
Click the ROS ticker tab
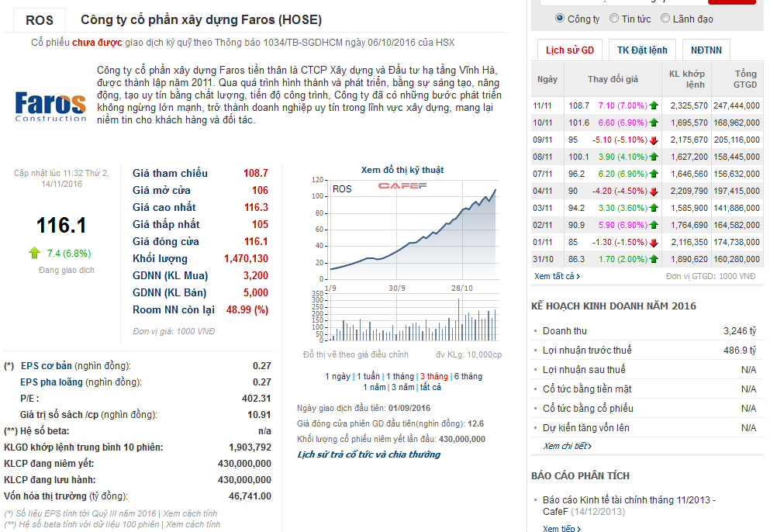pos(40,20)
